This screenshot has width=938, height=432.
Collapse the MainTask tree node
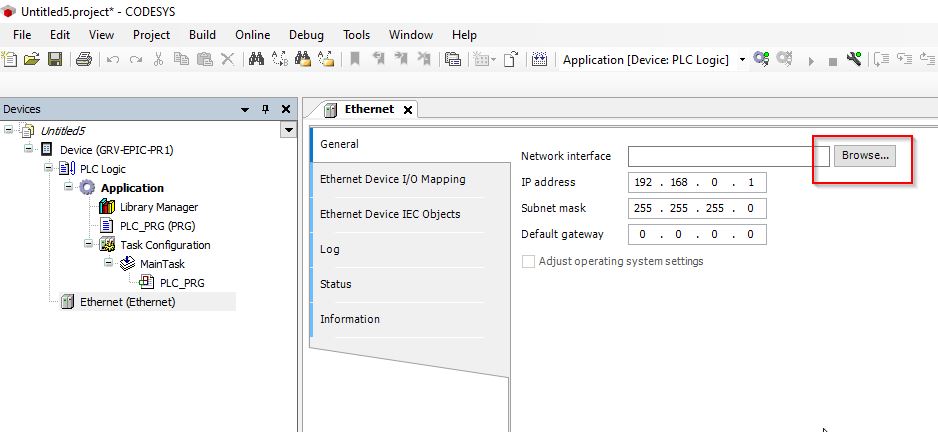[x=108, y=261]
